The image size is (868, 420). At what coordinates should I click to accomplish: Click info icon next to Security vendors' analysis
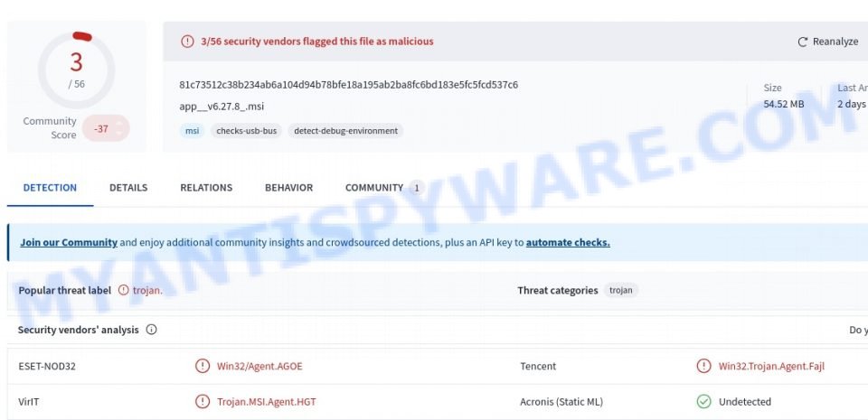tap(151, 330)
